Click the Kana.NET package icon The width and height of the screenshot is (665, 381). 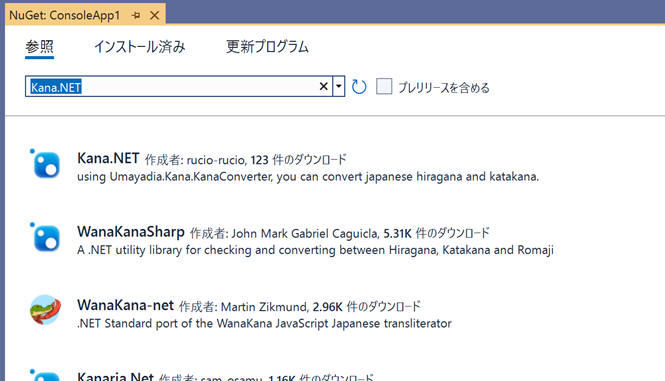coord(45,164)
